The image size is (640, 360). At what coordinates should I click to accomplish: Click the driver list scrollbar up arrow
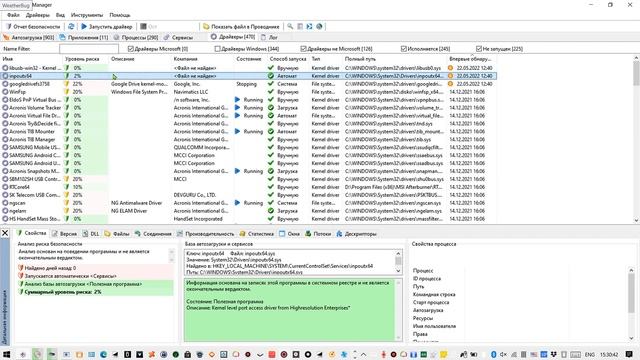636,59
